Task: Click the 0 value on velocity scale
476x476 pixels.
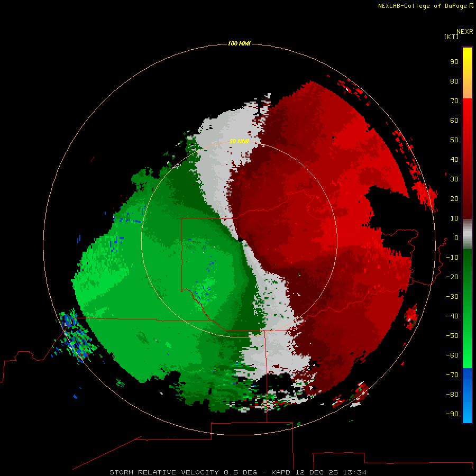Action: [456, 238]
